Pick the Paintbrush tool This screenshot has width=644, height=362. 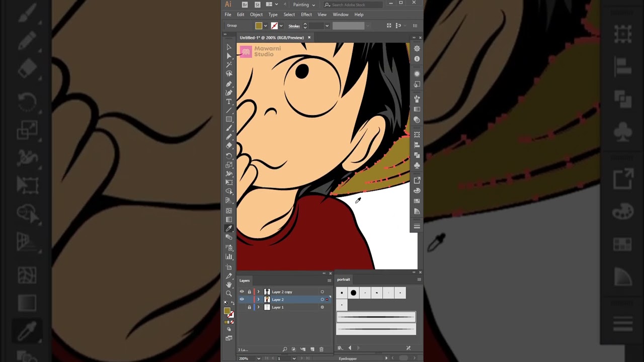click(x=229, y=129)
